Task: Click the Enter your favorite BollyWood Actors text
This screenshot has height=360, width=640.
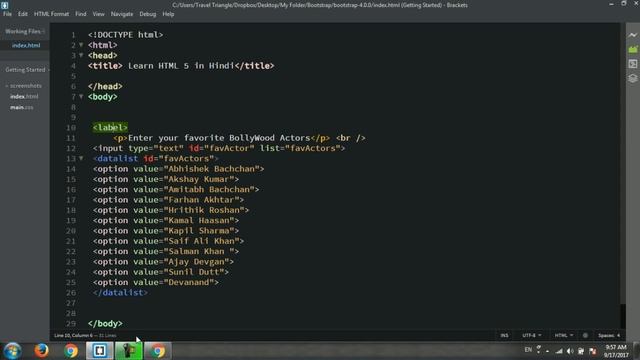Action: (219, 138)
